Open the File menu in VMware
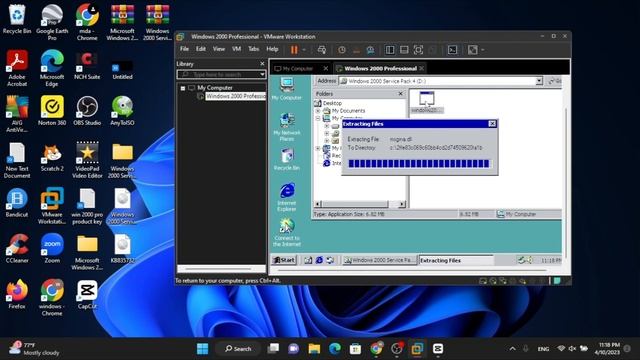 tap(184, 49)
